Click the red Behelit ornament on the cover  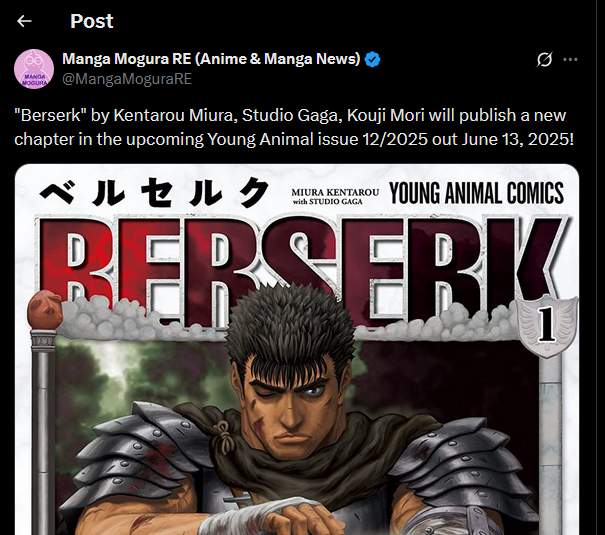click(x=45, y=310)
